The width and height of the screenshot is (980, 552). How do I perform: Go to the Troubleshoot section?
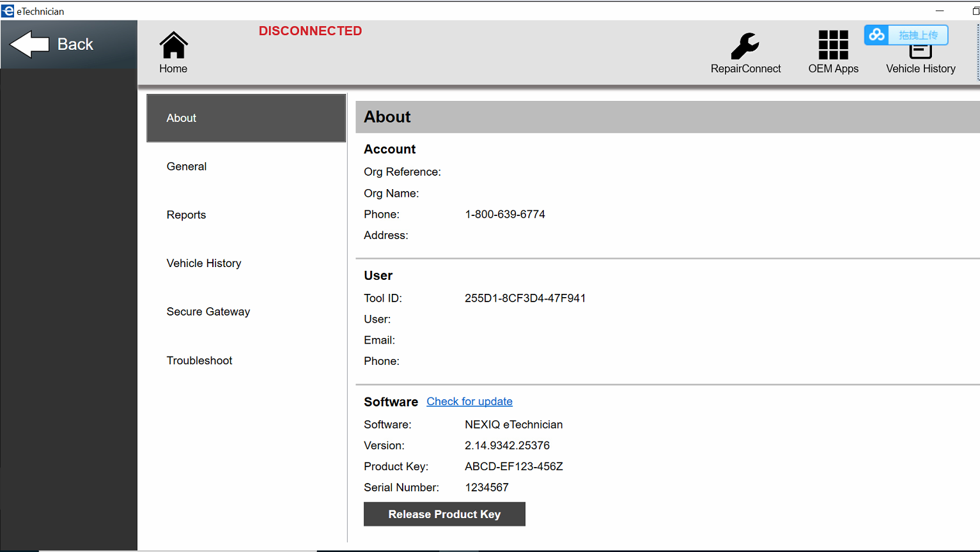click(x=199, y=361)
